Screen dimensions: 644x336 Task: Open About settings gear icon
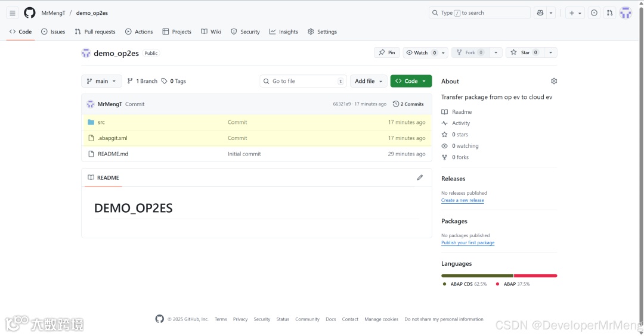[553, 81]
